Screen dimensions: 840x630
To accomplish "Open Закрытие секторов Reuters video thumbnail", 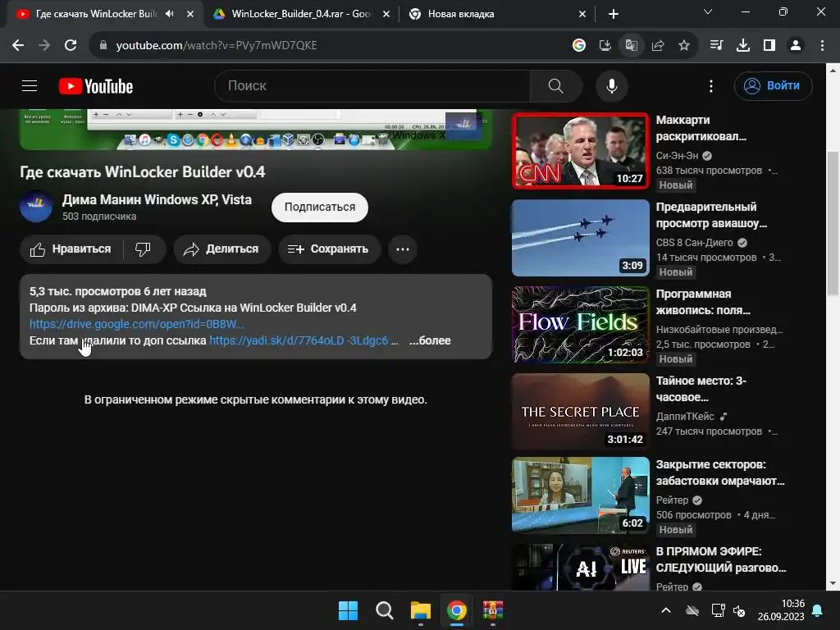I will [x=580, y=495].
